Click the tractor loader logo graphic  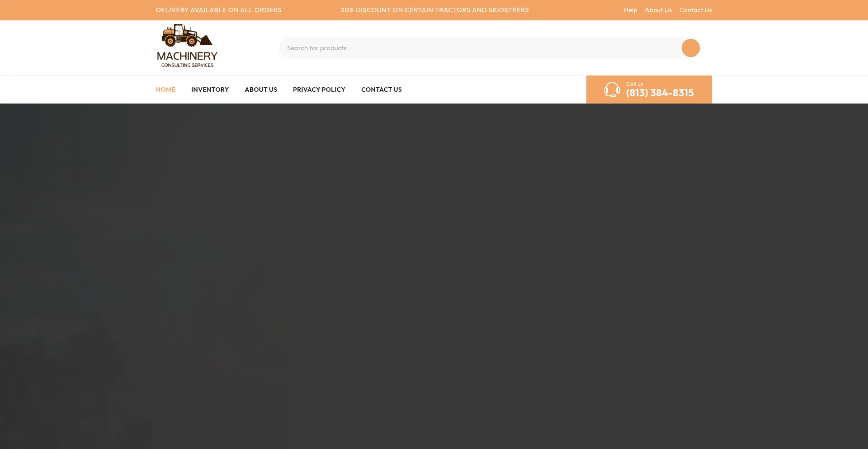coord(186,35)
